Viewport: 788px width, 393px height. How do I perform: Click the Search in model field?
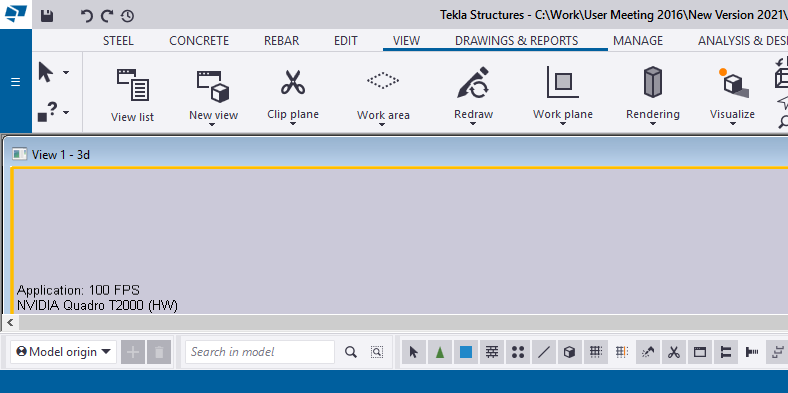pyautogui.click(x=260, y=352)
